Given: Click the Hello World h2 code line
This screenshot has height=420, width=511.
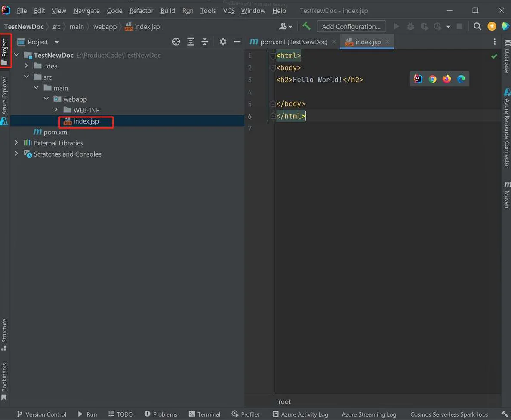Looking at the screenshot, I should [x=319, y=80].
